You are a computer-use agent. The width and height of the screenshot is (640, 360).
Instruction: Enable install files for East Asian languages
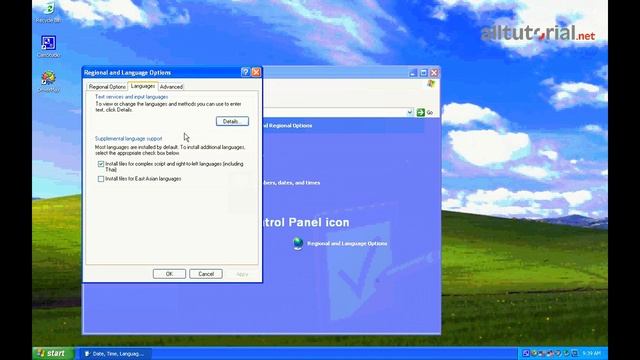tap(101, 179)
